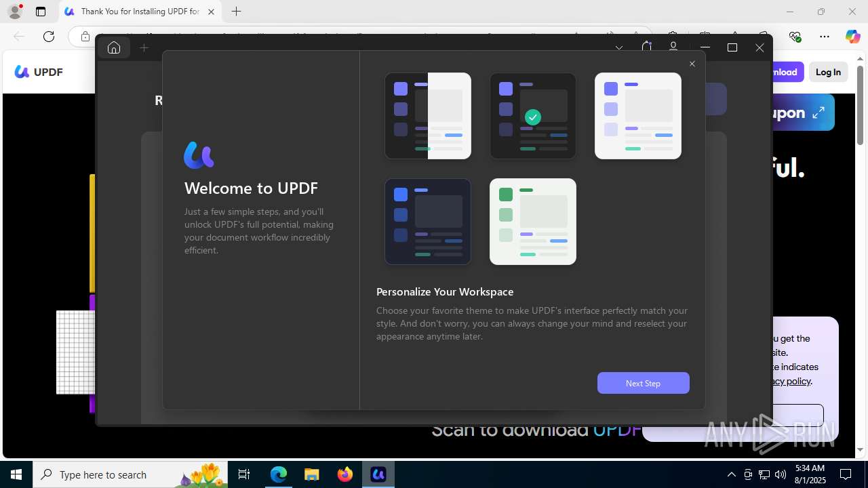Open the UPDF notification icon in title bar
868x488 pixels.
coord(646,47)
